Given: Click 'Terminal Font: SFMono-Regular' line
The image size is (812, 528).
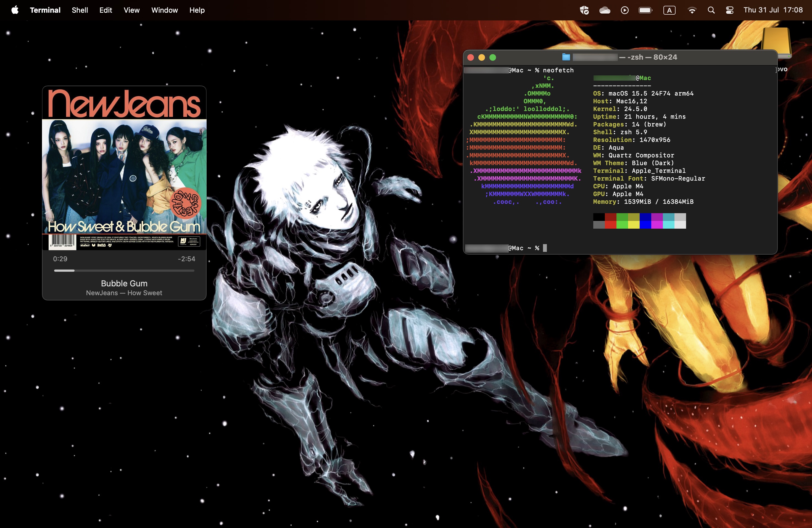Looking at the screenshot, I should [649, 178].
